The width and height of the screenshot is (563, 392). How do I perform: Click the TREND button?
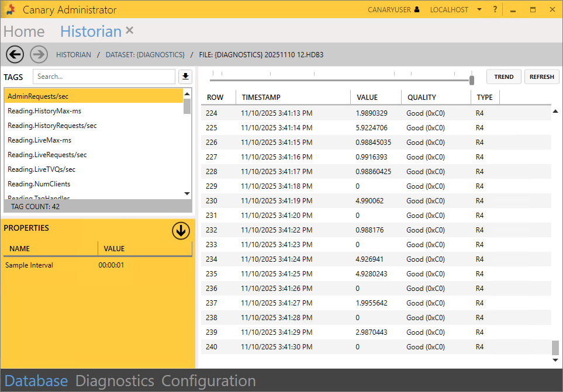tap(503, 77)
